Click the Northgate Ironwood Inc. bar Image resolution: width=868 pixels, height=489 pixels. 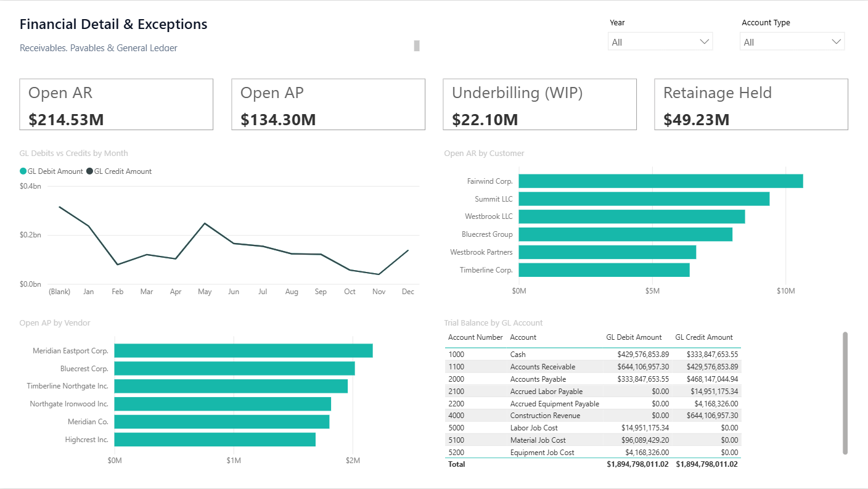[x=223, y=404]
